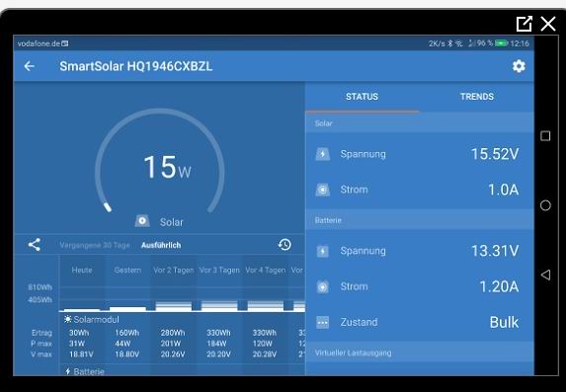
Task: Select the Gestern column header
Action: [x=127, y=270]
